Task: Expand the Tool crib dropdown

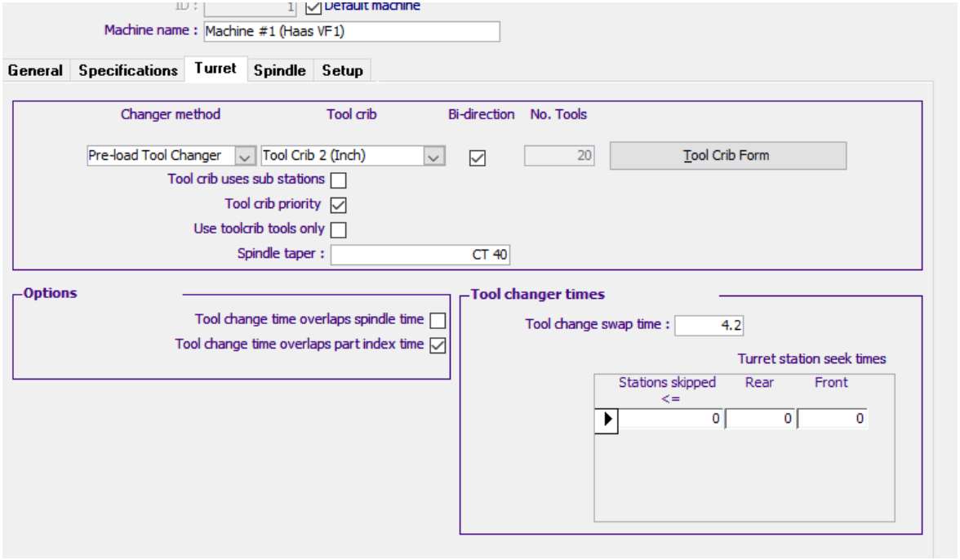Action: pos(434,156)
